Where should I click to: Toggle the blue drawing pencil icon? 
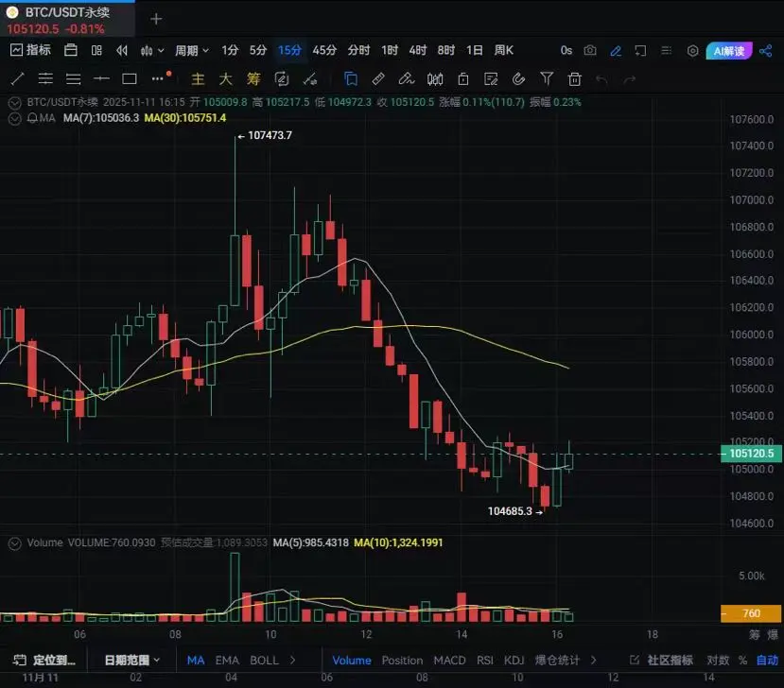pos(616,51)
